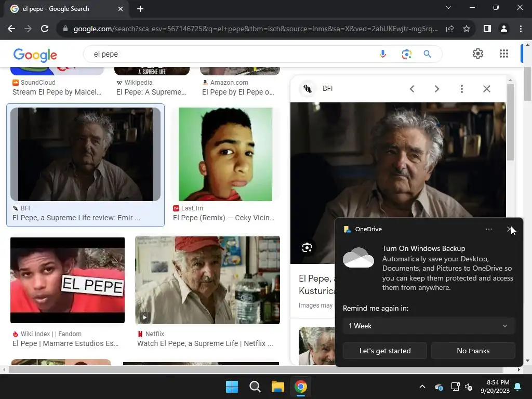Close the el pepe tab
This screenshot has height=399, width=532.
point(120,9)
